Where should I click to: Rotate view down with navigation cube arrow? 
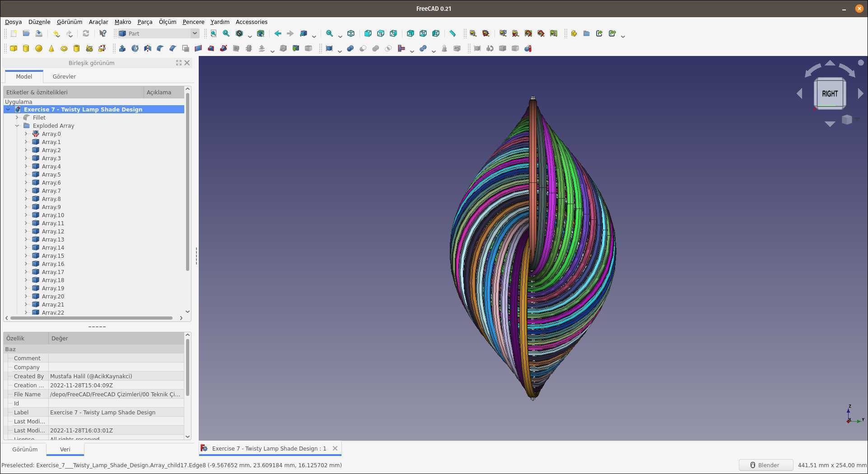pyautogui.click(x=830, y=124)
